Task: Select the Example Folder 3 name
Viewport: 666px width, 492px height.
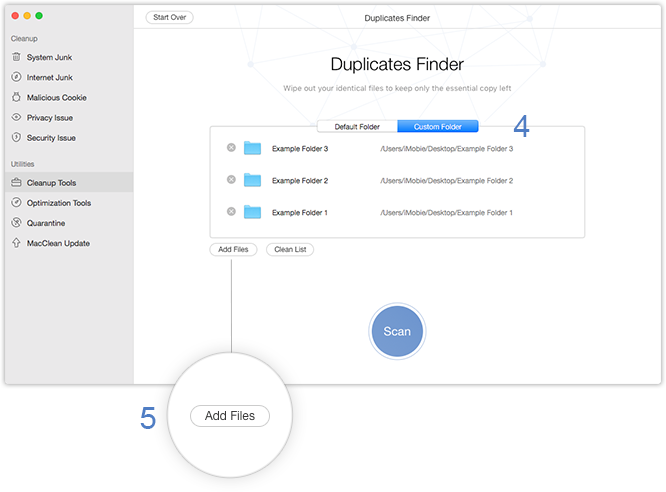Action: [x=300, y=149]
